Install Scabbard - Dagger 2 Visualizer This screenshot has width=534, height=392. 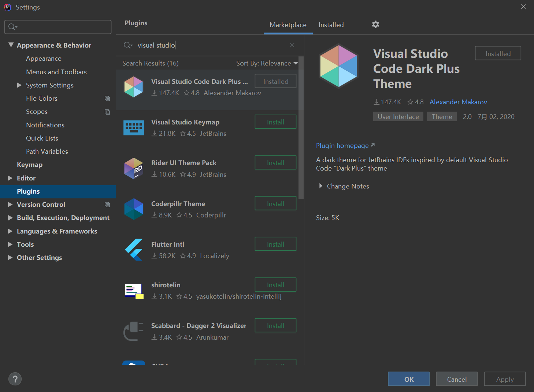[x=275, y=325]
